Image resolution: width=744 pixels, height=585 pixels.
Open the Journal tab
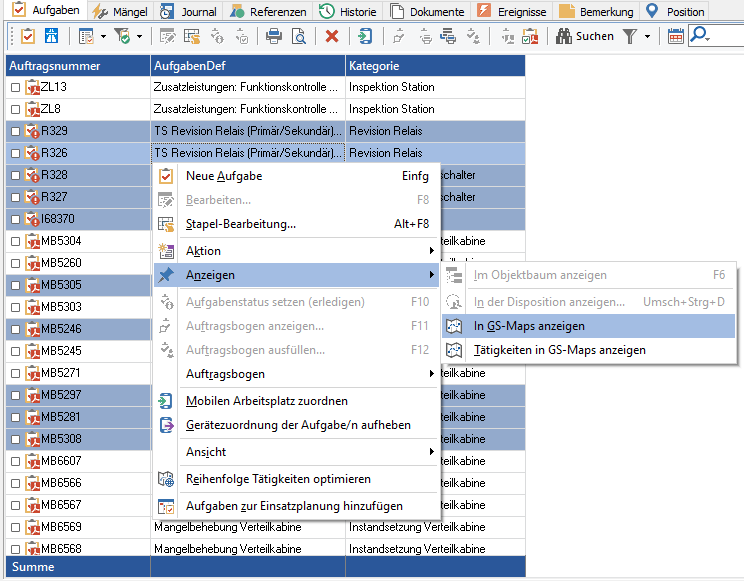click(188, 11)
